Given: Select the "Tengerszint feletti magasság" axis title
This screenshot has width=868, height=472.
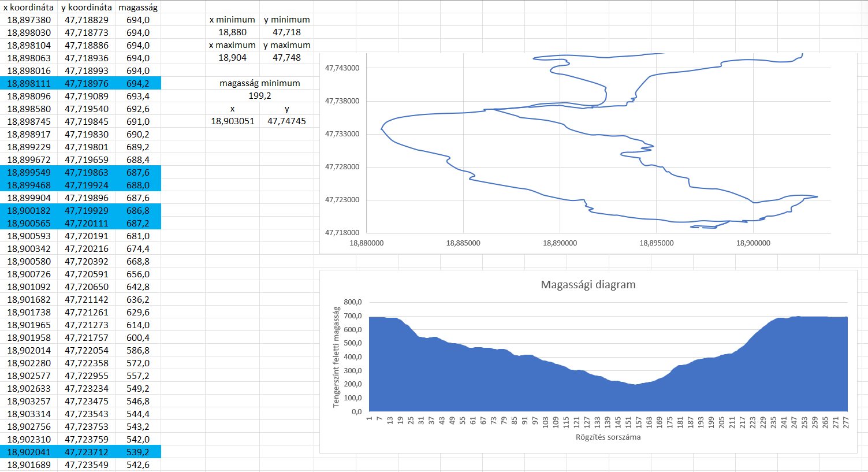Looking at the screenshot, I should pyautogui.click(x=336, y=357).
